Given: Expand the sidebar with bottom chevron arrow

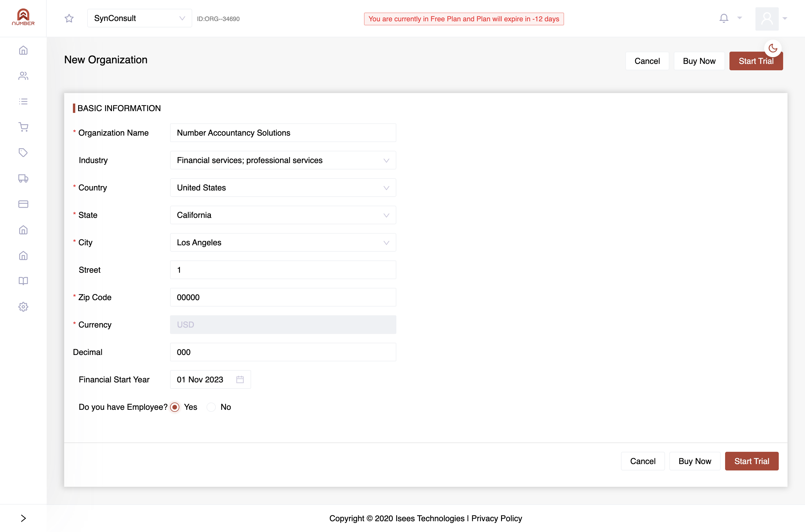Looking at the screenshot, I should tap(23, 518).
